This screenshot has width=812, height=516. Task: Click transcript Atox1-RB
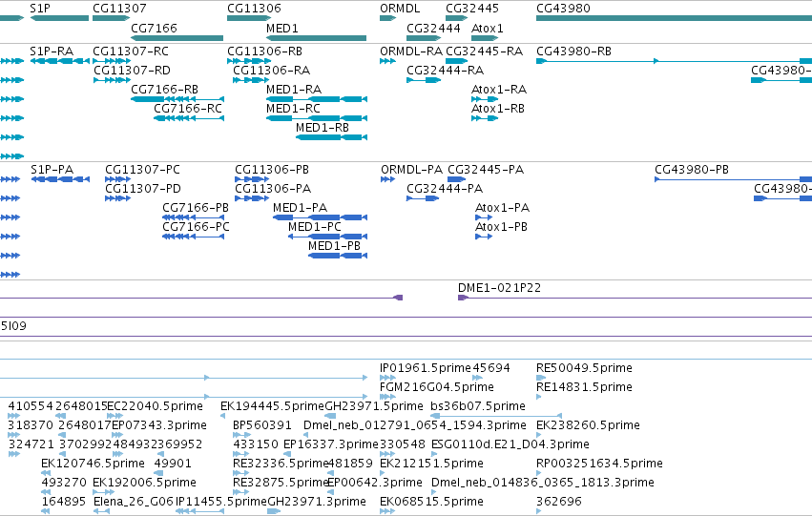pyautogui.click(x=498, y=109)
